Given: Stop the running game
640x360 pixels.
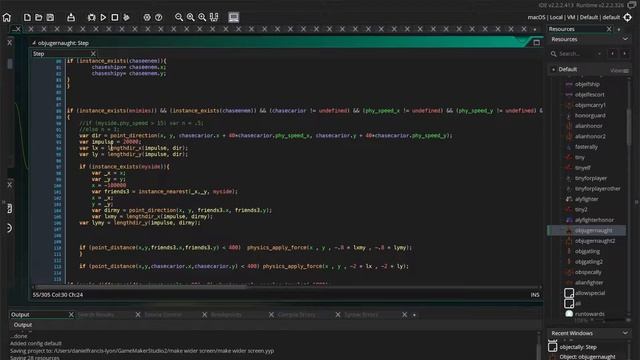Looking at the screenshot, I should coord(115,17).
